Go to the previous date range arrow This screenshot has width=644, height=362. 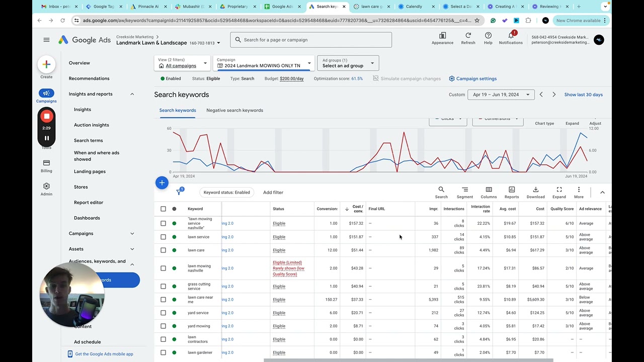click(x=541, y=95)
